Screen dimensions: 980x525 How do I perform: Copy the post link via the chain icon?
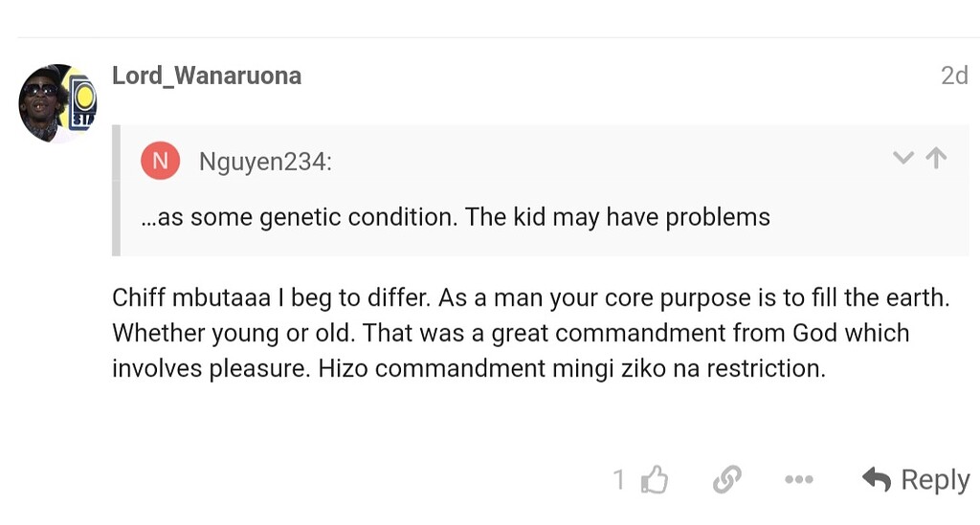[x=726, y=479]
